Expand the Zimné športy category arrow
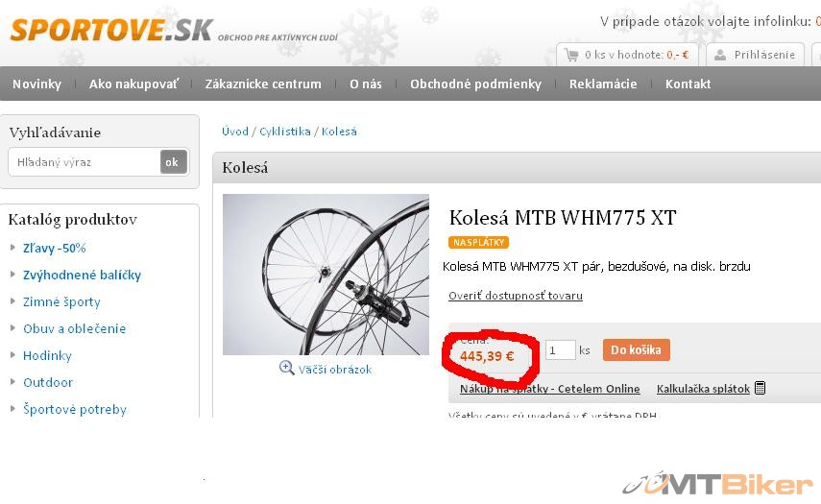Viewport: 821px width, 504px height. click(x=12, y=300)
